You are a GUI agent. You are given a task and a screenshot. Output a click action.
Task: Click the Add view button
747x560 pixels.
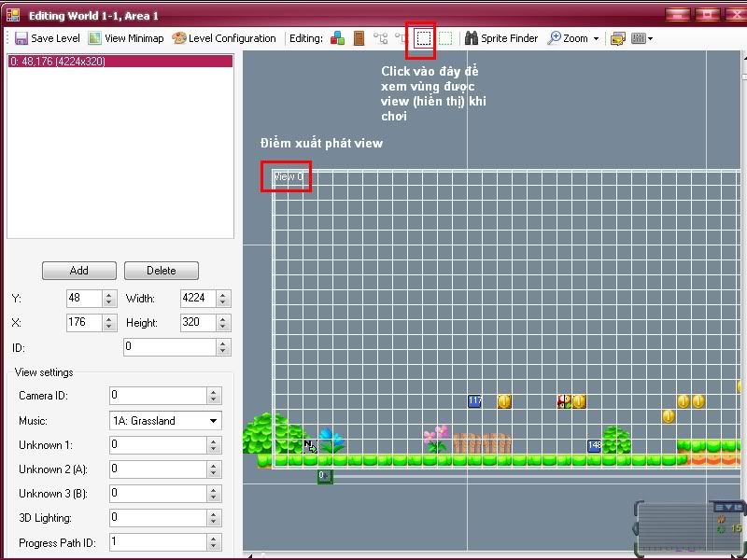pyautogui.click(x=79, y=271)
